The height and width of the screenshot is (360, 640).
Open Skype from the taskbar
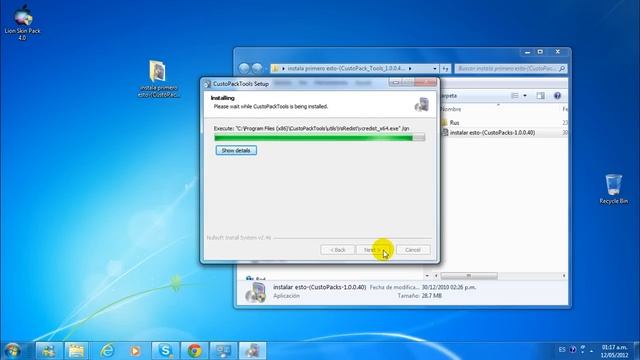click(x=165, y=351)
